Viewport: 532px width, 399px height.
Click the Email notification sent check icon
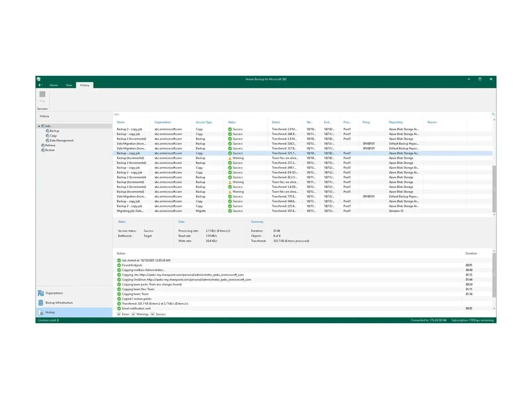point(119,309)
